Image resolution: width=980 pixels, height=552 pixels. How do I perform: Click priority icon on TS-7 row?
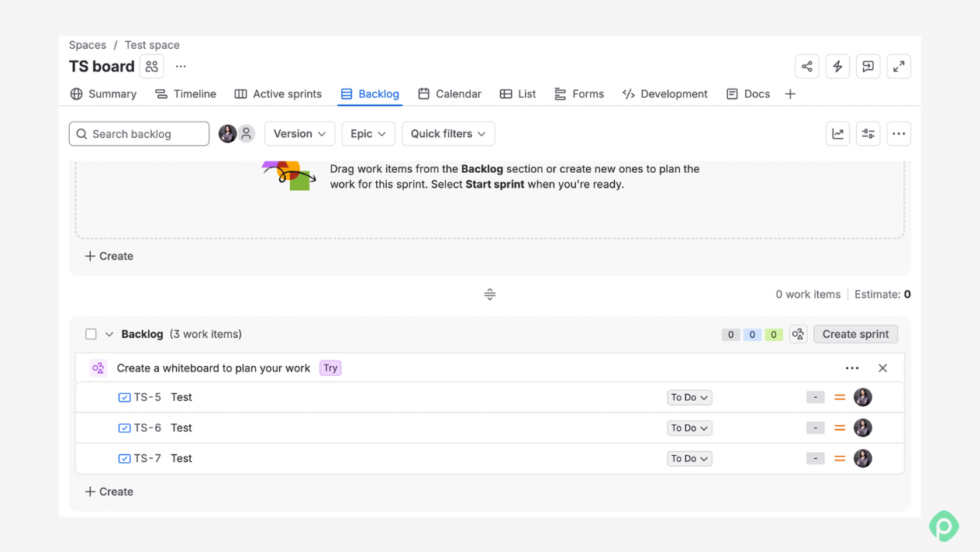(840, 459)
